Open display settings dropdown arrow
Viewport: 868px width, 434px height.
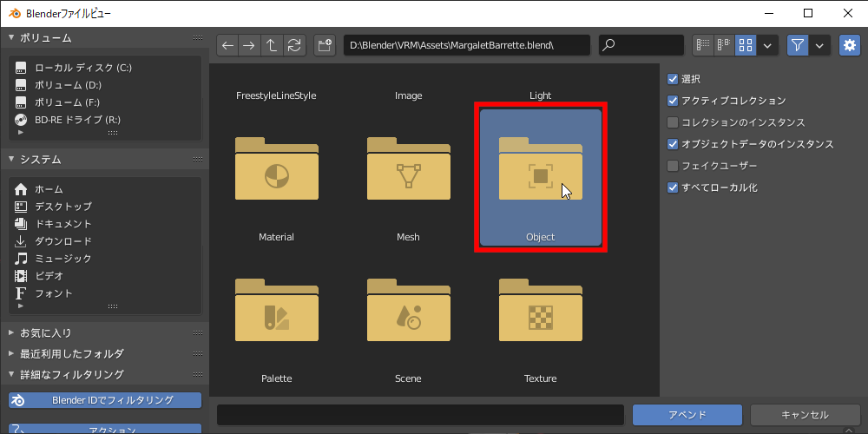point(767,45)
